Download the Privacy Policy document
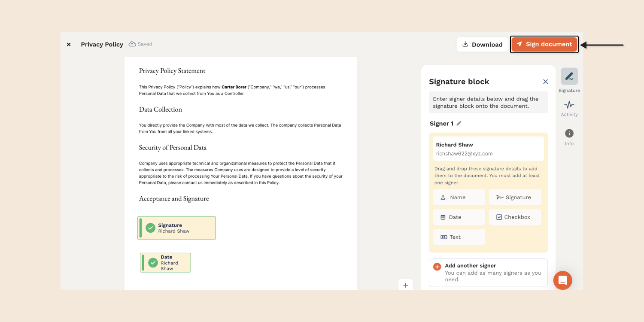The height and width of the screenshot is (322, 644). pyautogui.click(x=482, y=45)
